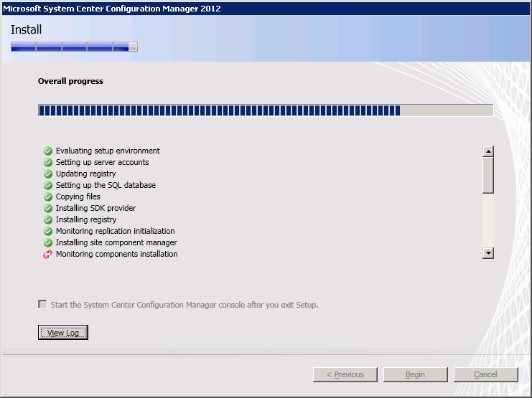Viewport: 532px width, 398px height.
Task: Click the Overall progress bar
Action: [266, 110]
